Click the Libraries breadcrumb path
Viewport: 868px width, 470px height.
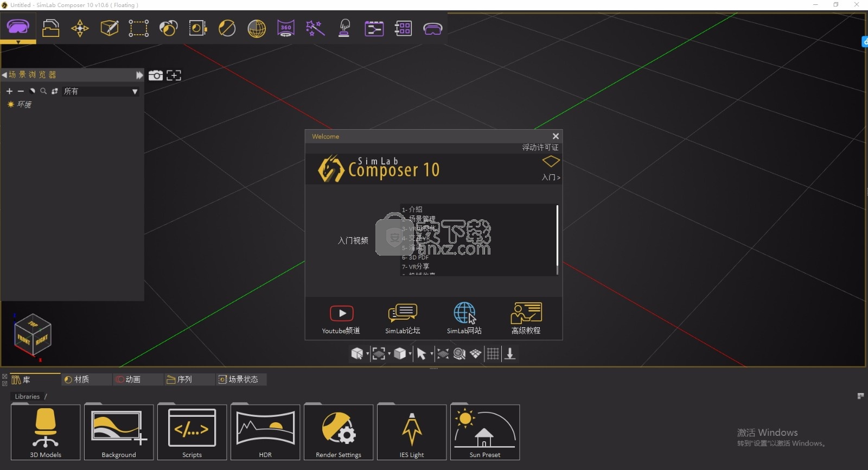tap(27, 397)
